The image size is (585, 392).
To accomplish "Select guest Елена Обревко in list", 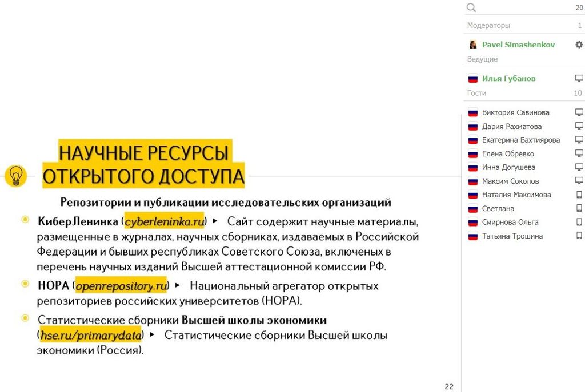I will pyautogui.click(x=508, y=153).
